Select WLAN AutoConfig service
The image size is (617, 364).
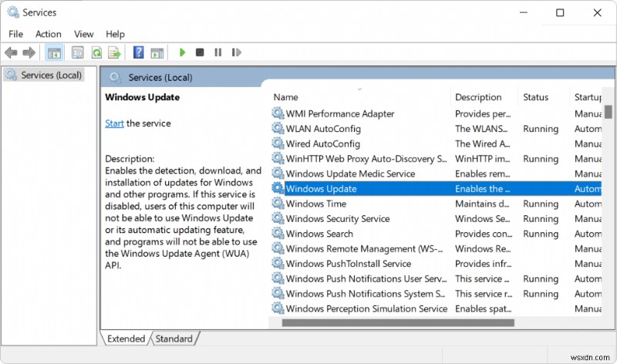coord(323,129)
